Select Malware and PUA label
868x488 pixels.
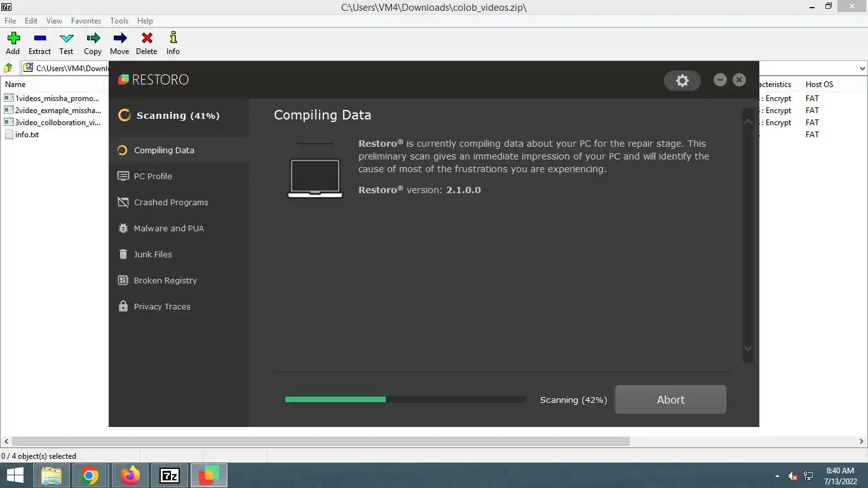[168, 228]
